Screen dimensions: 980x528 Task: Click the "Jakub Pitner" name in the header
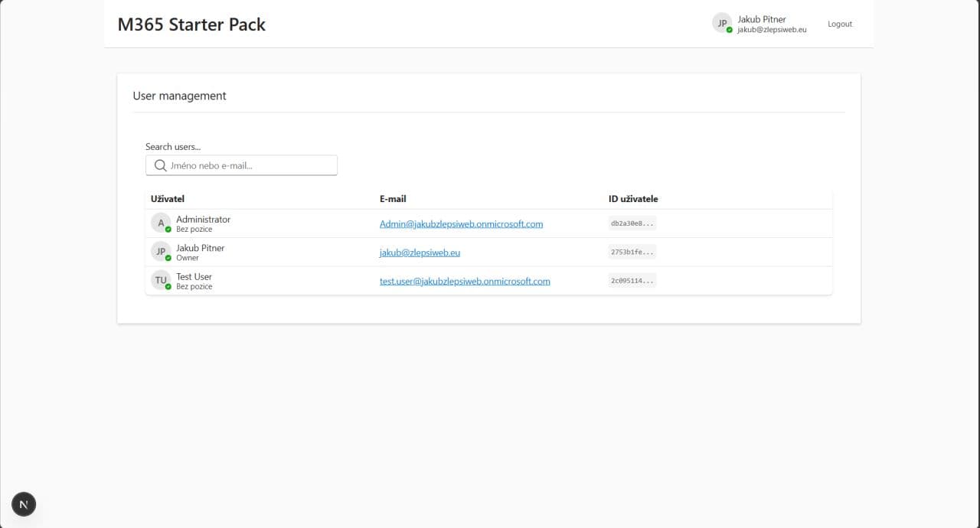762,19
